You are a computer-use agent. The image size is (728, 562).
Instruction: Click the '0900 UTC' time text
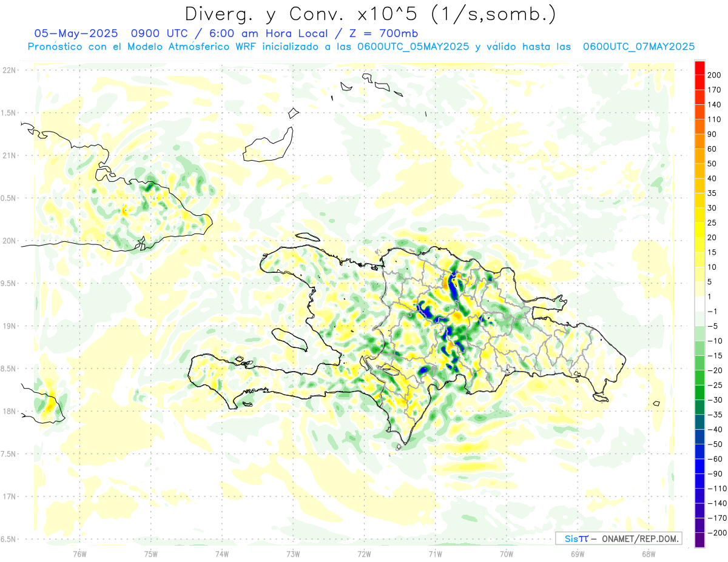(x=160, y=33)
